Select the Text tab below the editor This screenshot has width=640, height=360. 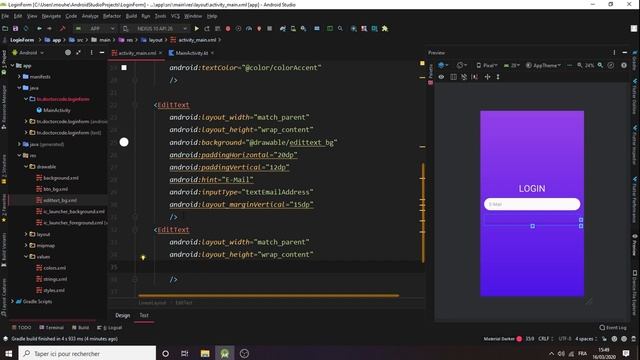144,315
